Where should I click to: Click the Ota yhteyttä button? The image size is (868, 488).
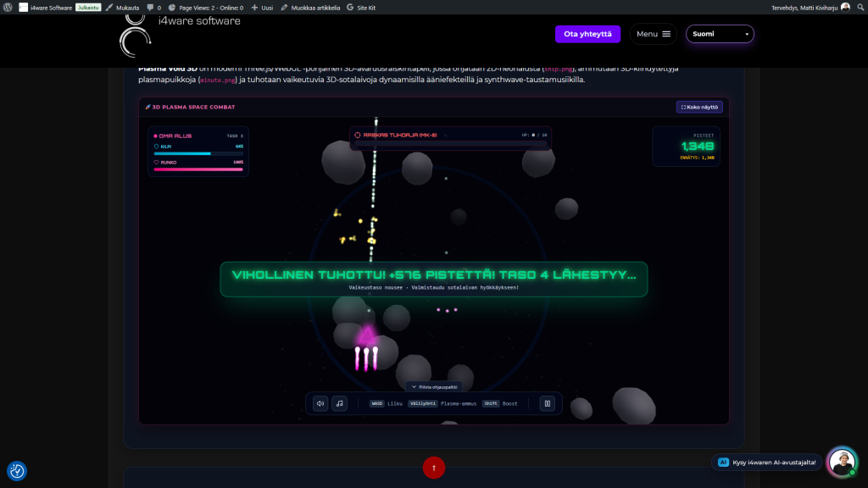[587, 34]
